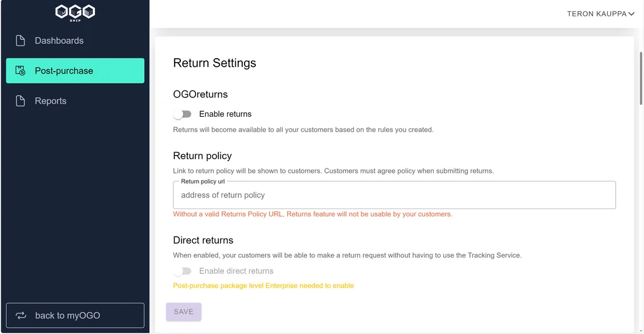Click the swap arrows icon beside back to myOGO
The width and height of the screenshot is (644, 334).
click(x=21, y=315)
